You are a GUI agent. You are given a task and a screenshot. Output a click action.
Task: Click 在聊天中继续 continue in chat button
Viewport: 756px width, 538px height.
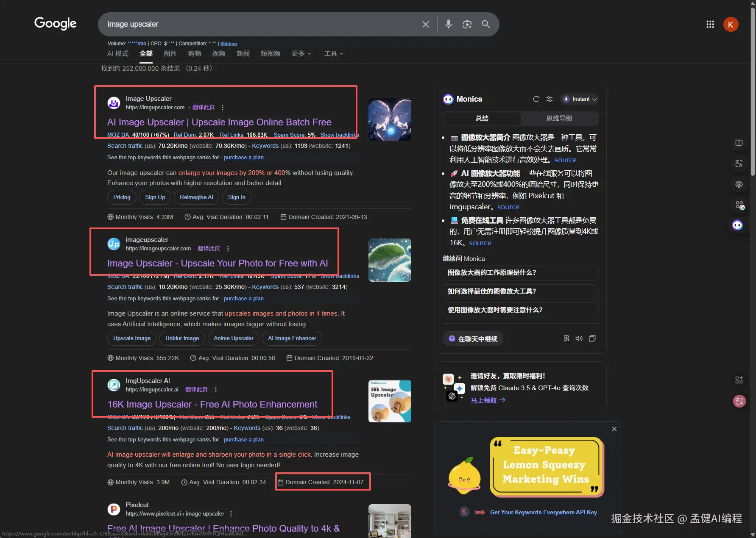pos(473,339)
